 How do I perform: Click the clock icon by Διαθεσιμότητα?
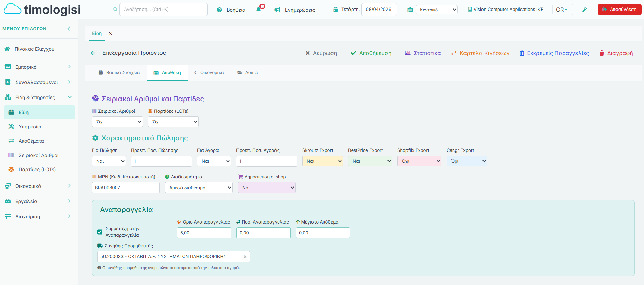pos(167,177)
